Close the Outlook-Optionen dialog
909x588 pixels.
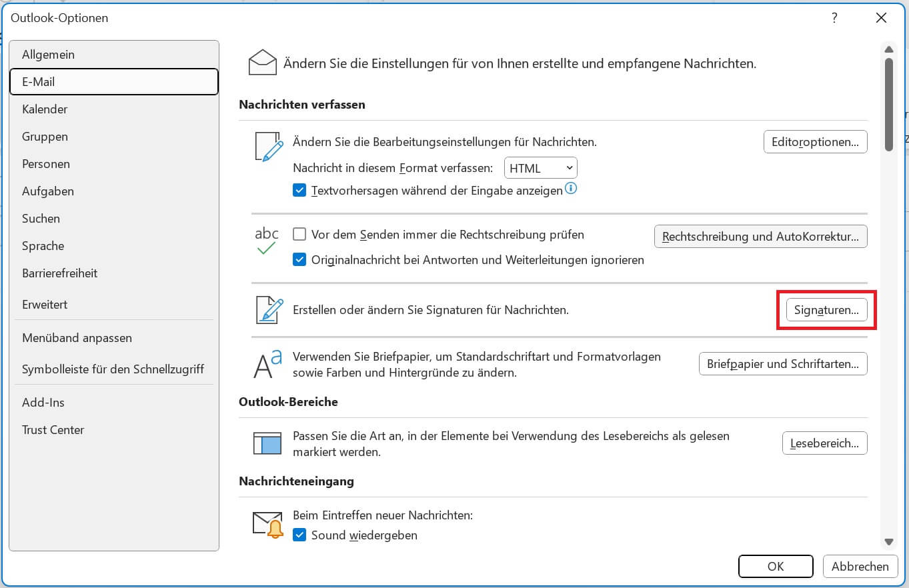coord(881,18)
